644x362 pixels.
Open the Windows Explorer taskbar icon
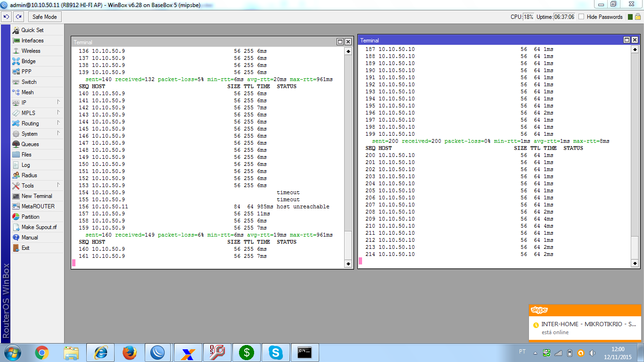pyautogui.click(x=71, y=353)
